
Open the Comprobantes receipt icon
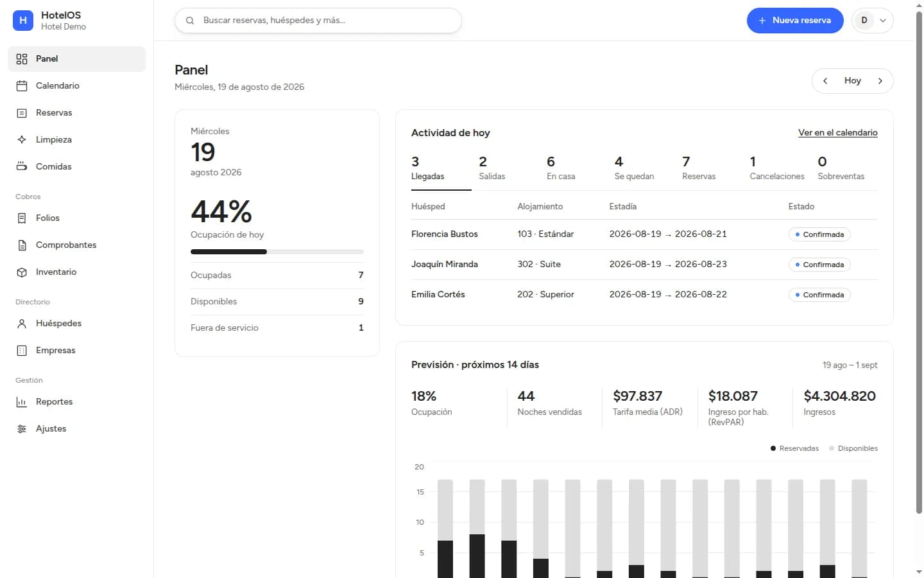[22, 245]
